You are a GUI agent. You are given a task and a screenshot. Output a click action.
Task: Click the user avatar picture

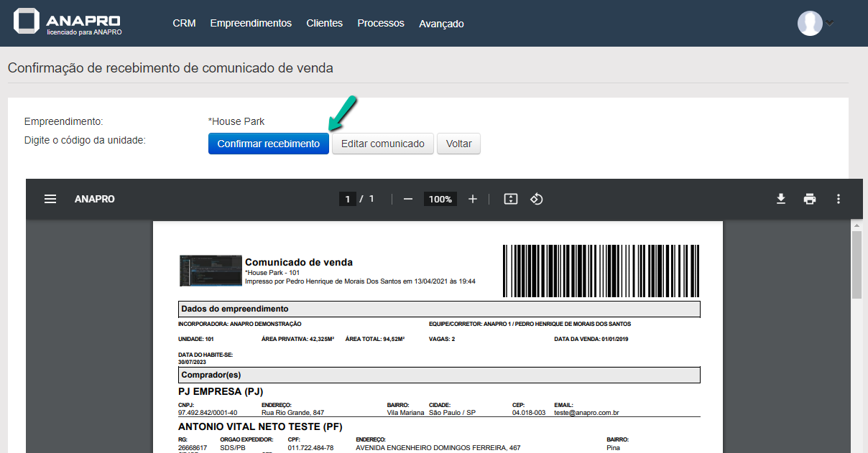810,23
